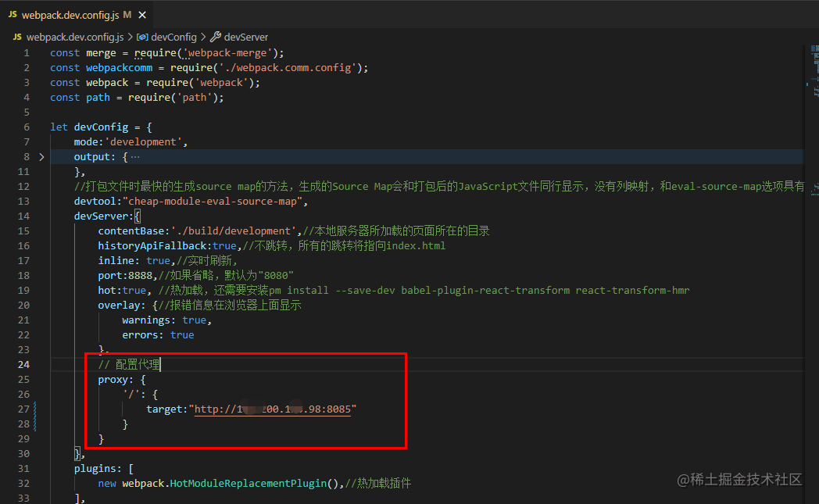The width and height of the screenshot is (819, 504).
Task: Click port:8888 value on line 18
Action: (140, 275)
